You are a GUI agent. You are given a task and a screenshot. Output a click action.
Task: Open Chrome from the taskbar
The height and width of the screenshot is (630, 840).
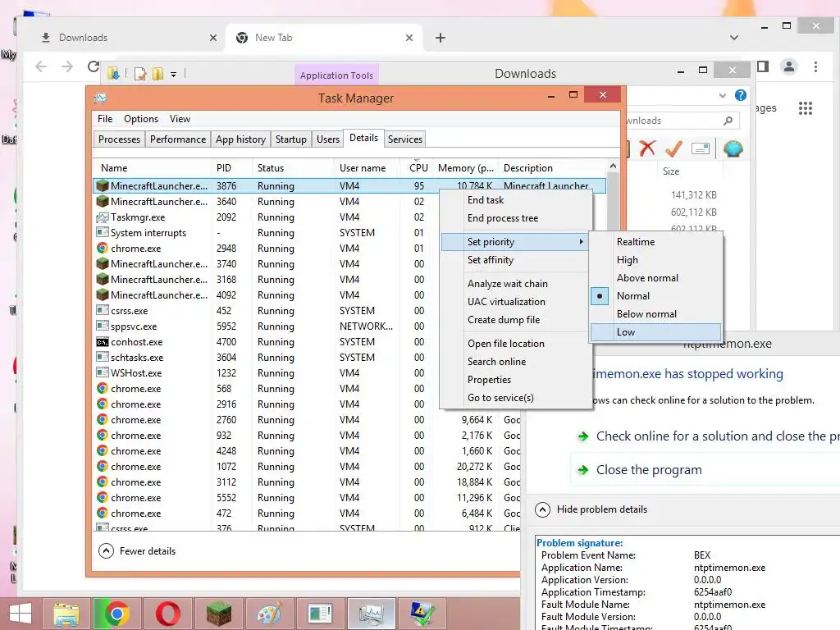tap(116, 614)
